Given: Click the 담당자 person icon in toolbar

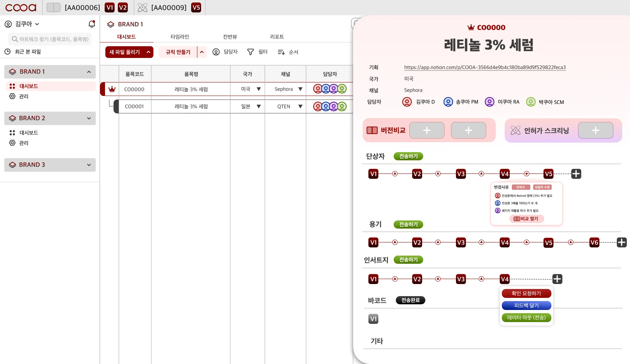Looking at the screenshot, I should pyautogui.click(x=216, y=52).
